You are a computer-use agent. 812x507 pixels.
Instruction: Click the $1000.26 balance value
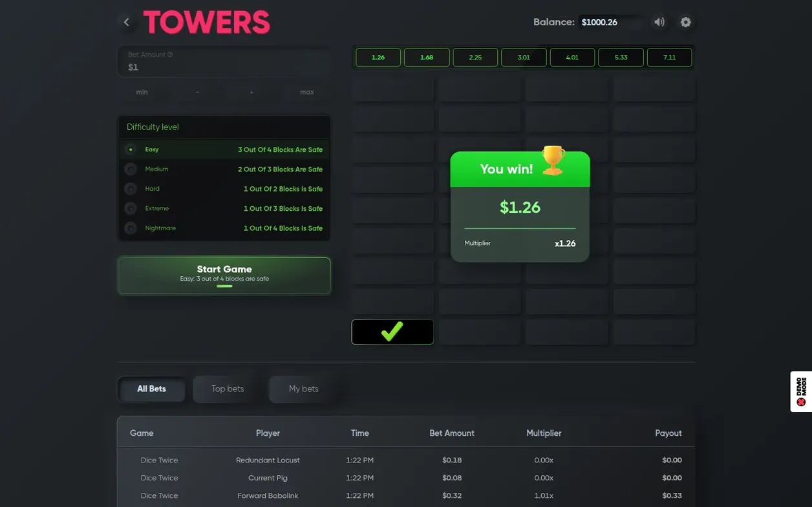[x=599, y=23]
